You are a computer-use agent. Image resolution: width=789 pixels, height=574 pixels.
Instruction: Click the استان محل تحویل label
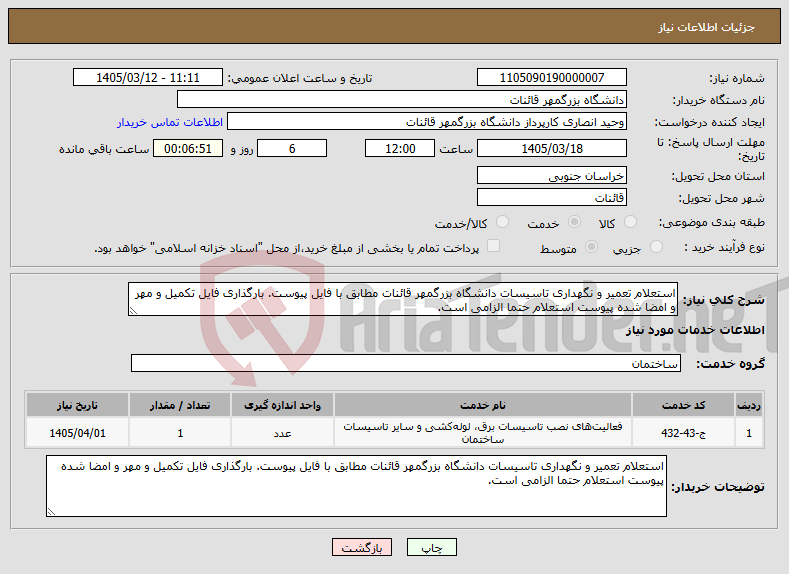pos(718,176)
